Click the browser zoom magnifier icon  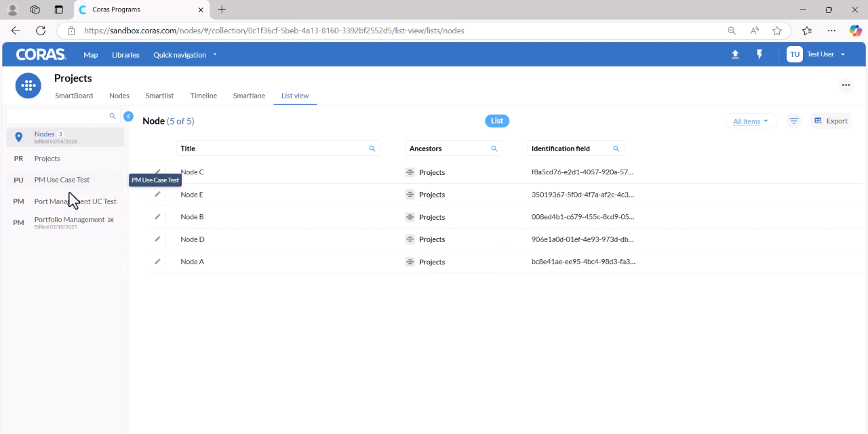[732, 31]
